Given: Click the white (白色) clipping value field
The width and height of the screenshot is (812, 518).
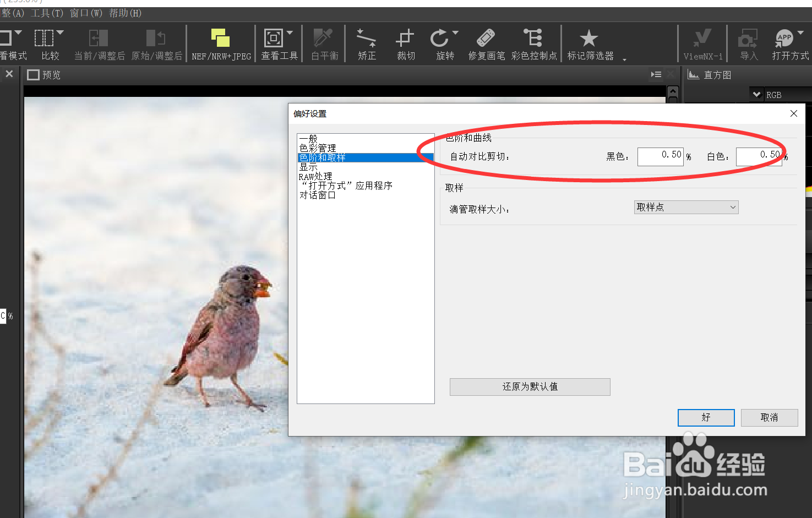Looking at the screenshot, I should pos(759,156).
